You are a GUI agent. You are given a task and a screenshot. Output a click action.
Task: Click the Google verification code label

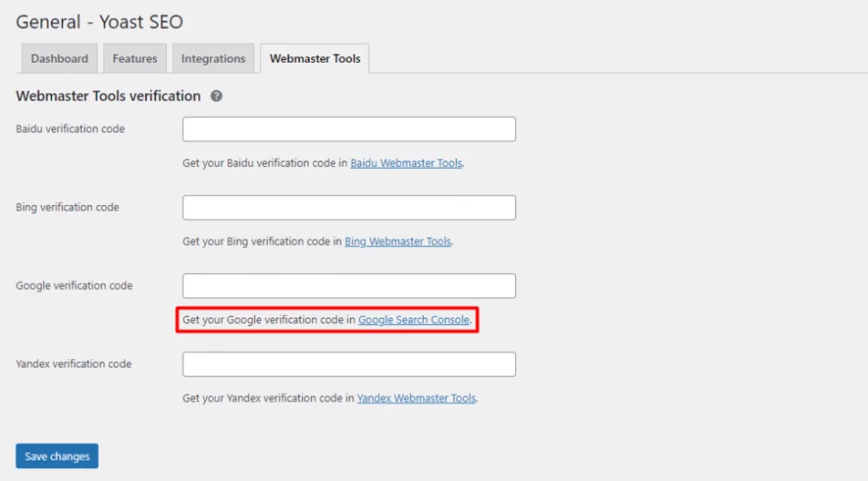74,285
